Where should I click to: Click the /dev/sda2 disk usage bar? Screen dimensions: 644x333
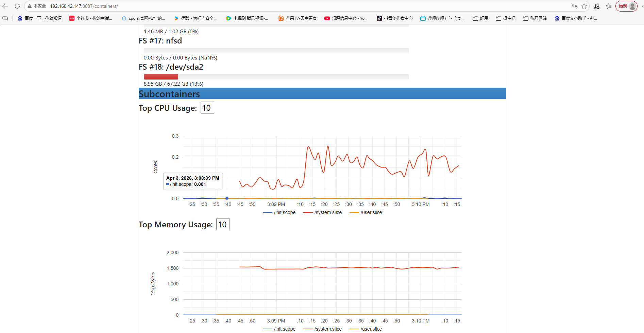point(276,77)
